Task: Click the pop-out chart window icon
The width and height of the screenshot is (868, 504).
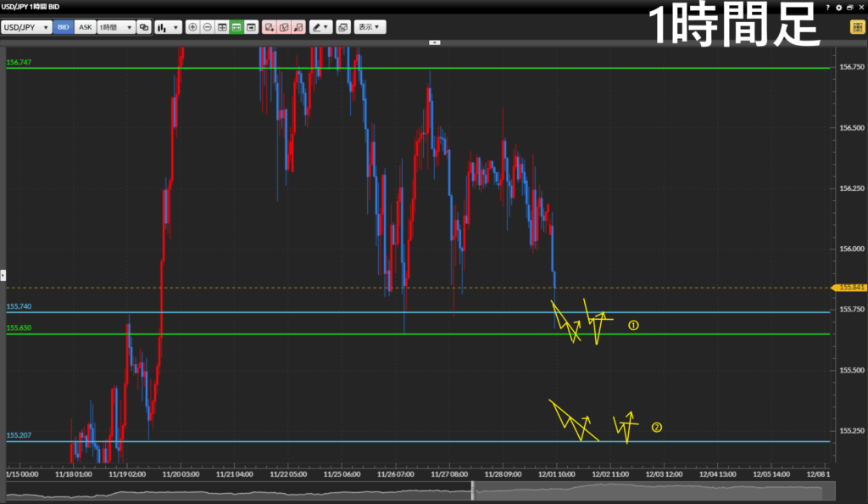Action: click(x=342, y=27)
